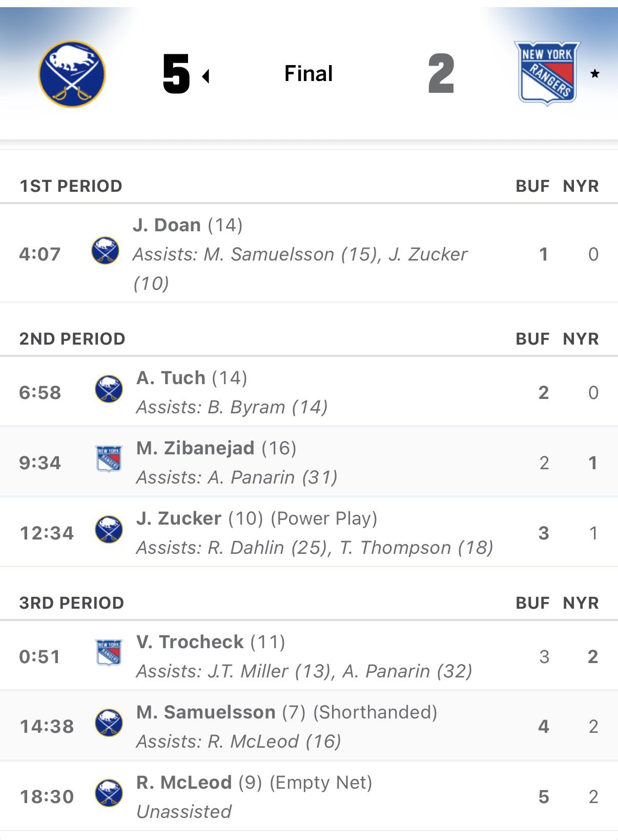Tap the Final game status label
The width and height of the screenshot is (618, 840).
[308, 74]
